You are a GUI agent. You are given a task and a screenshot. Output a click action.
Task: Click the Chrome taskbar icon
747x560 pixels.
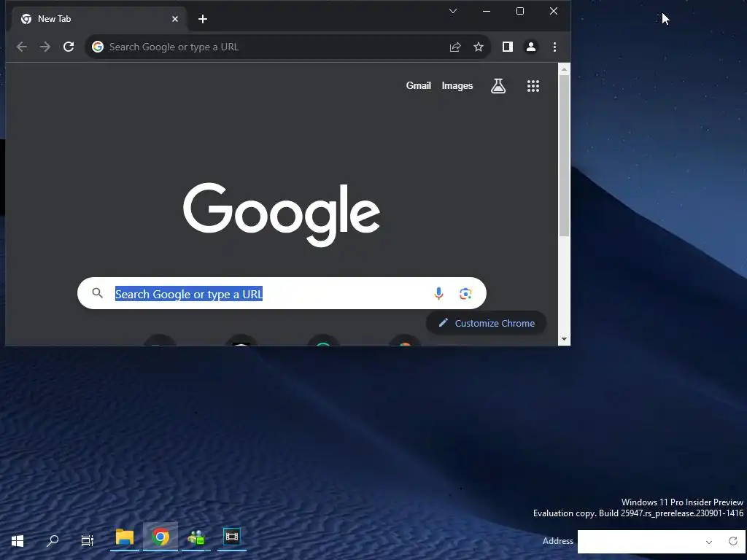pos(160,537)
